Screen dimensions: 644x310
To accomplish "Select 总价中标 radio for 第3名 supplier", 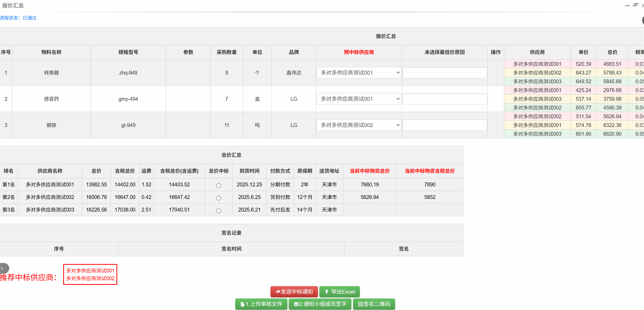I will (219, 211).
